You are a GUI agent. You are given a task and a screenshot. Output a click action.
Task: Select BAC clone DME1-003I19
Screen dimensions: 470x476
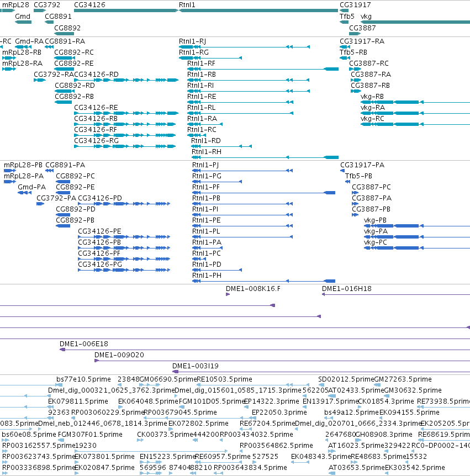[x=195, y=366]
